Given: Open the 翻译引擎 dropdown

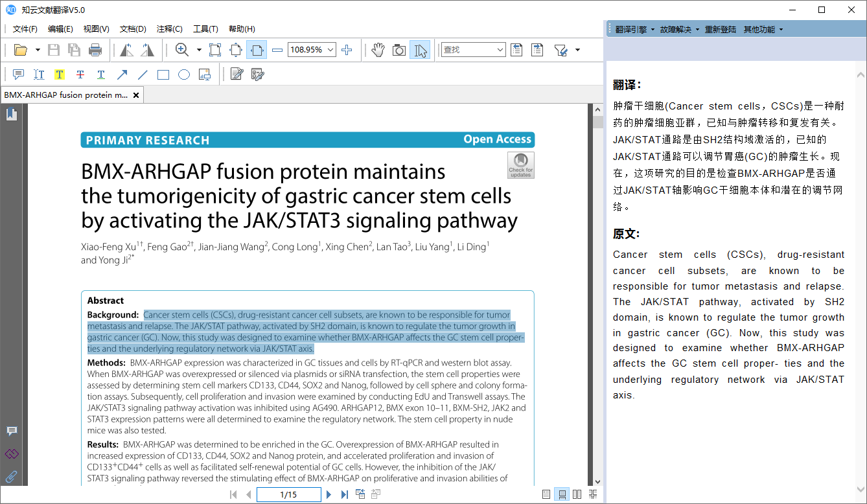Looking at the screenshot, I should (634, 29).
